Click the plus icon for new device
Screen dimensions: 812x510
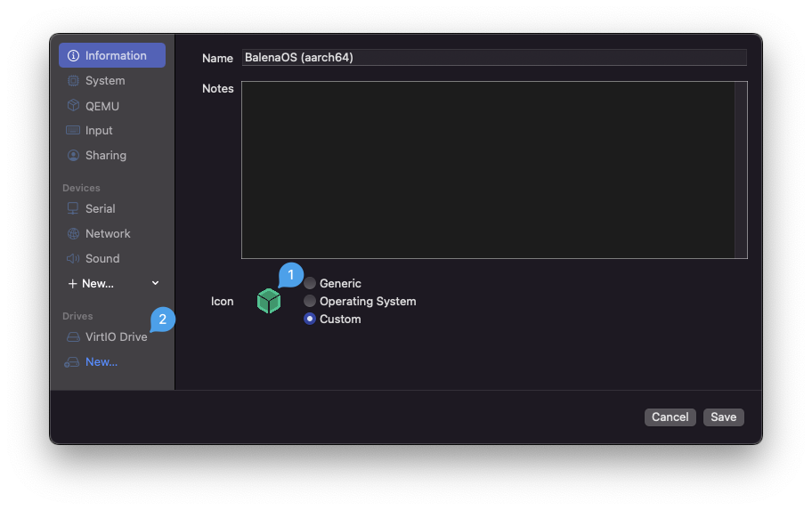[72, 284]
